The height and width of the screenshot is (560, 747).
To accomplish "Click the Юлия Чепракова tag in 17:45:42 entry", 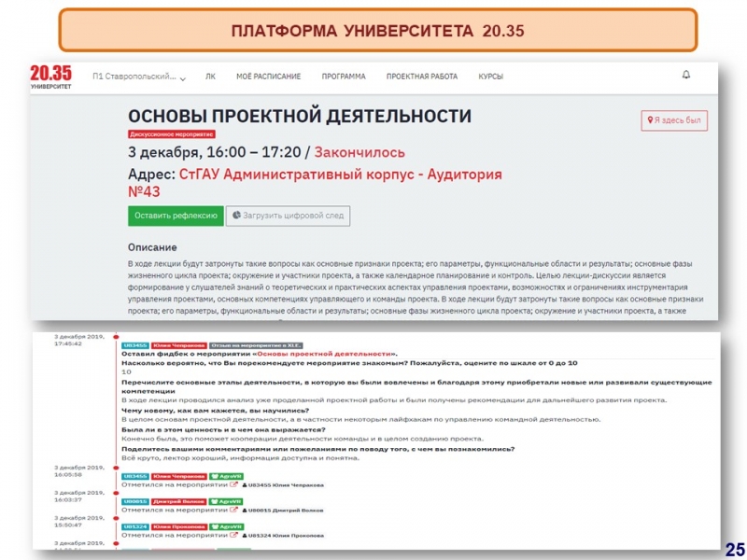I will click(179, 345).
